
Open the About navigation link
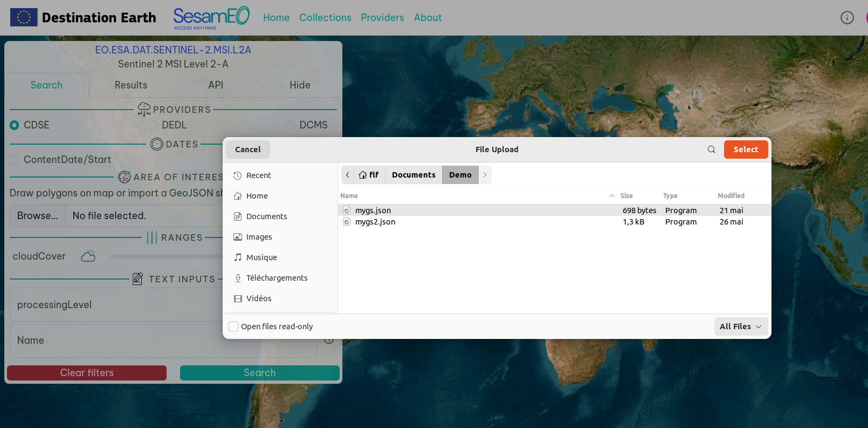click(428, 18)
